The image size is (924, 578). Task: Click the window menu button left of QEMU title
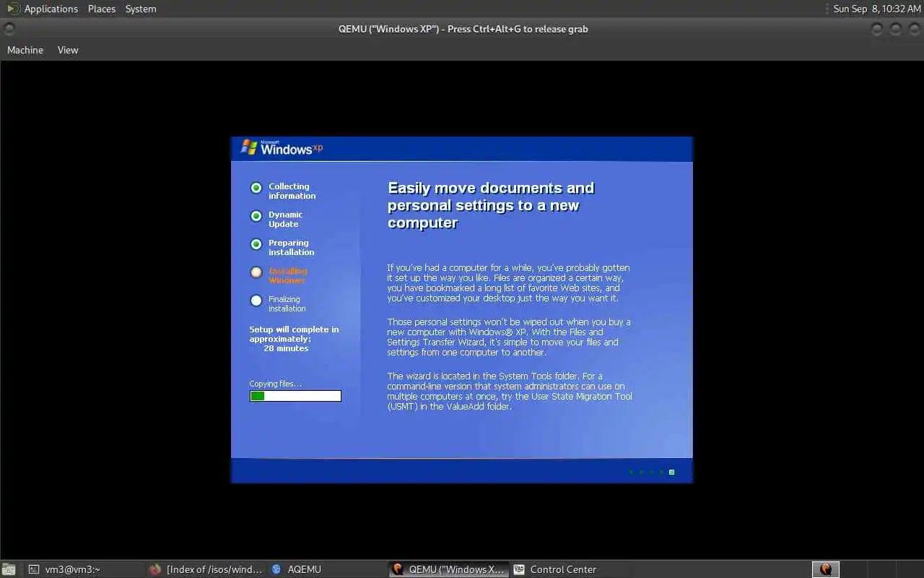pos(9,29)
